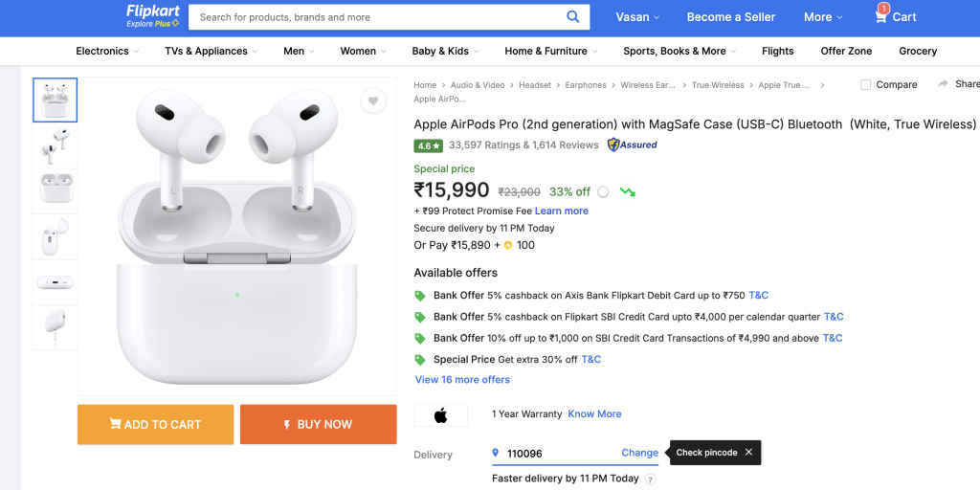Go to the Grocery menu item
Screen dimensions: 980x490
click(x=918, y=51)
